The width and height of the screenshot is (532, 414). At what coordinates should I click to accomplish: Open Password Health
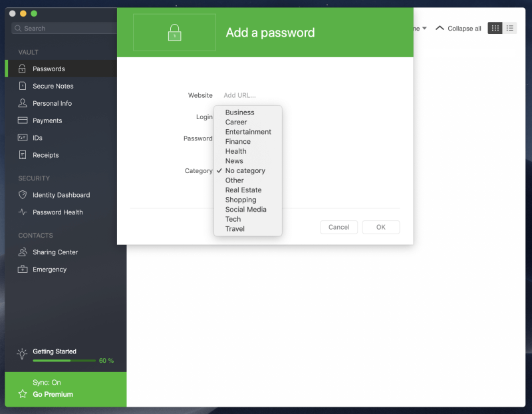(x=58, y=212)
